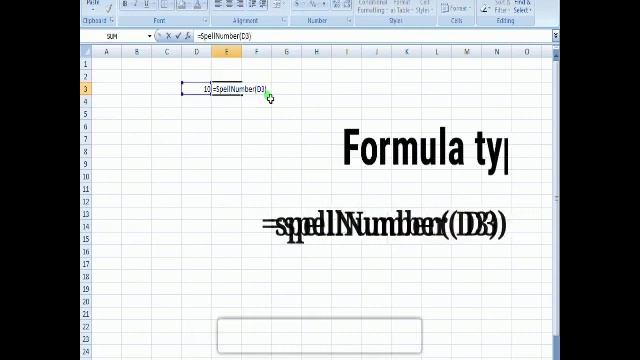640x360 pixels.
Task: Open Cell Styles dropdown
Action: point(424,7)
